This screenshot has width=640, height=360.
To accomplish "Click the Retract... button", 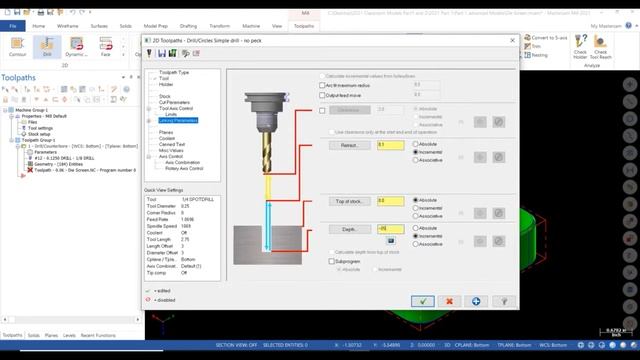I will pos(350,145).
